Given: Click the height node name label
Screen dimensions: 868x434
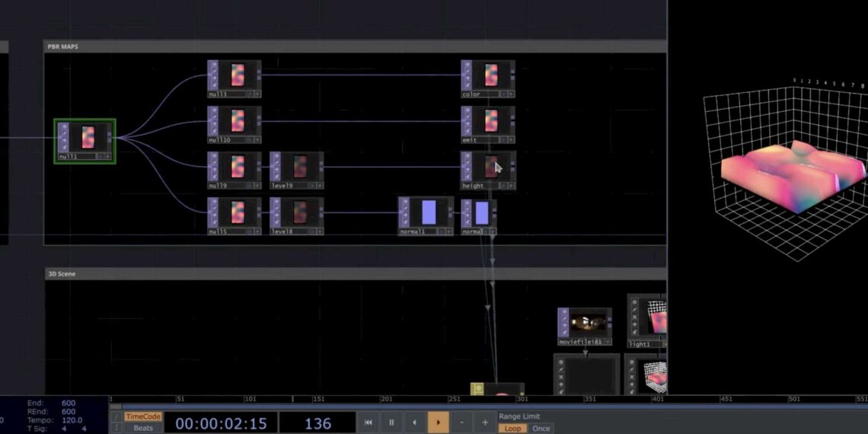Looking at the screenshot, I should point(473,186).
